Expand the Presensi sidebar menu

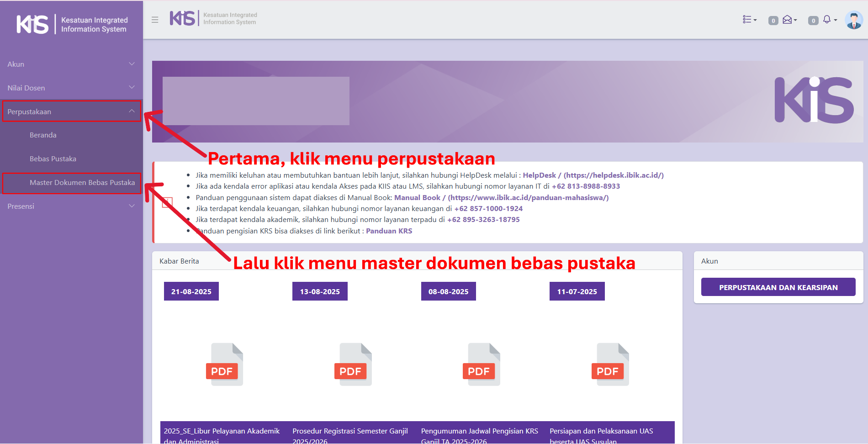pos(71,206)
